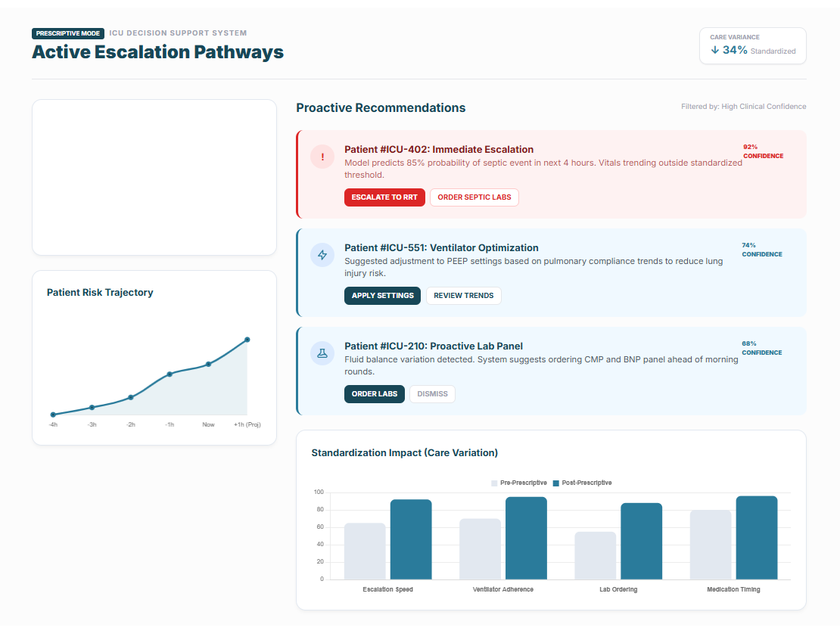Toggle the Pre-Prescriptive legend series
Viewport: 840px width, 643px height.
click(518, 483)
